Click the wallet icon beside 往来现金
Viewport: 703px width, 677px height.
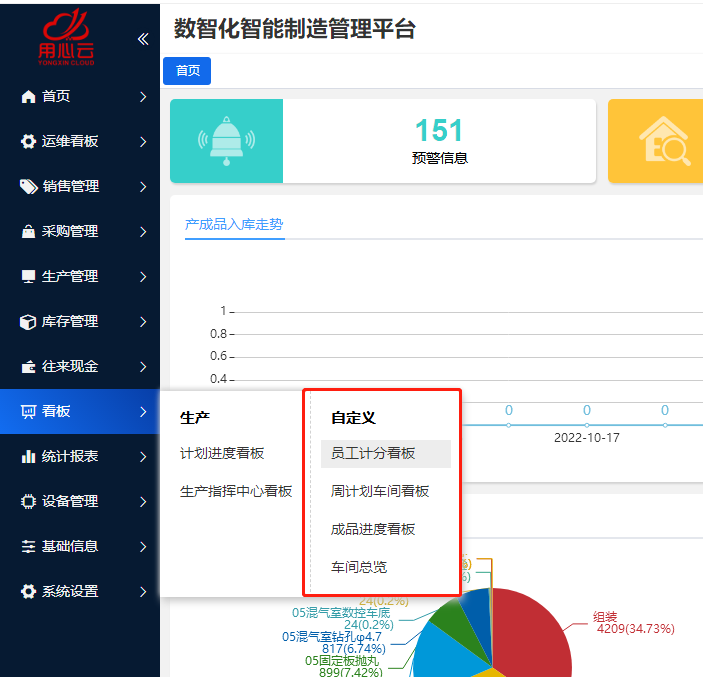pyautogui.click(x=28, y=367)
